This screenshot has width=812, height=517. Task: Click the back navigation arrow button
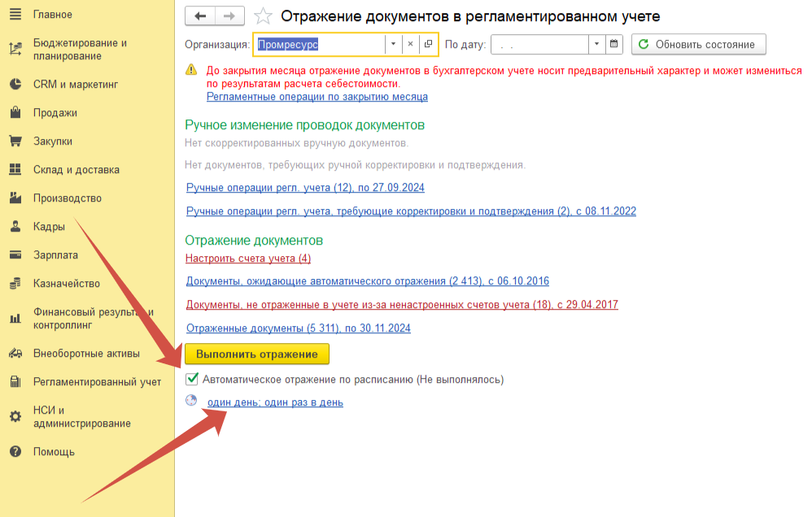point(200,16)
